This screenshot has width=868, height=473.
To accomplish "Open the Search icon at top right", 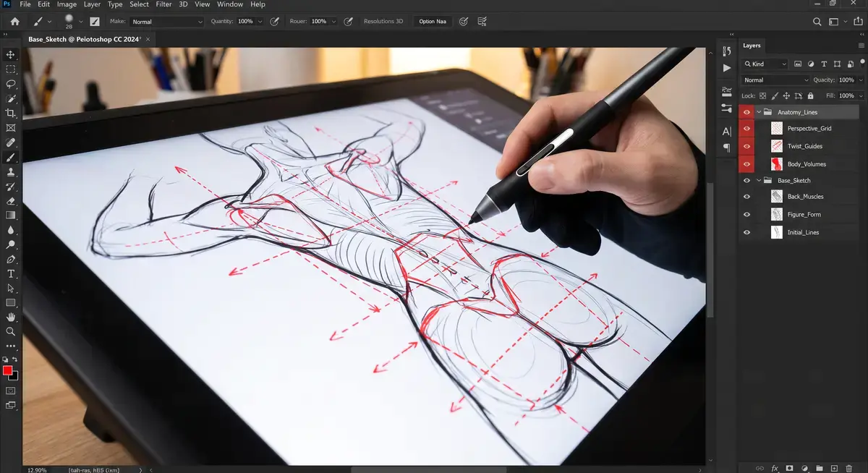I will tap(817, 22).
